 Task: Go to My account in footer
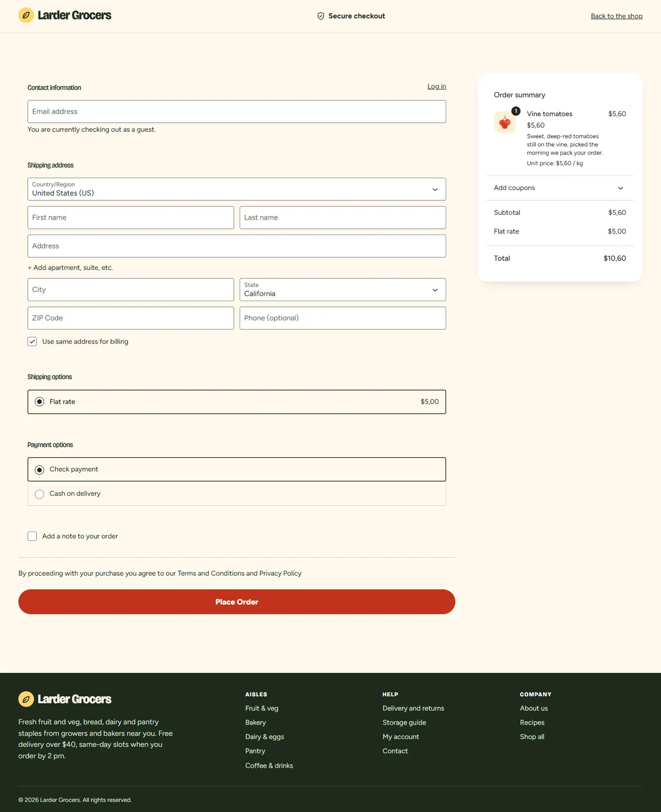point(401,737)
